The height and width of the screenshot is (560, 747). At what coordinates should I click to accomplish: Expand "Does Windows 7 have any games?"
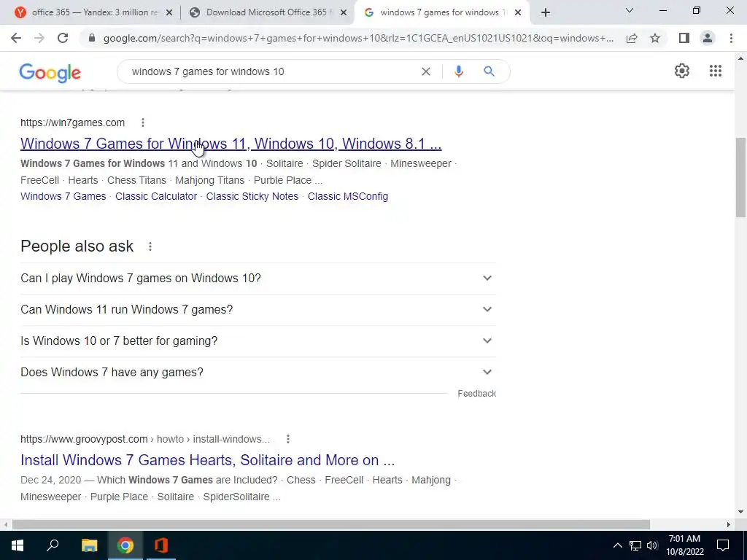click(258, 373)
